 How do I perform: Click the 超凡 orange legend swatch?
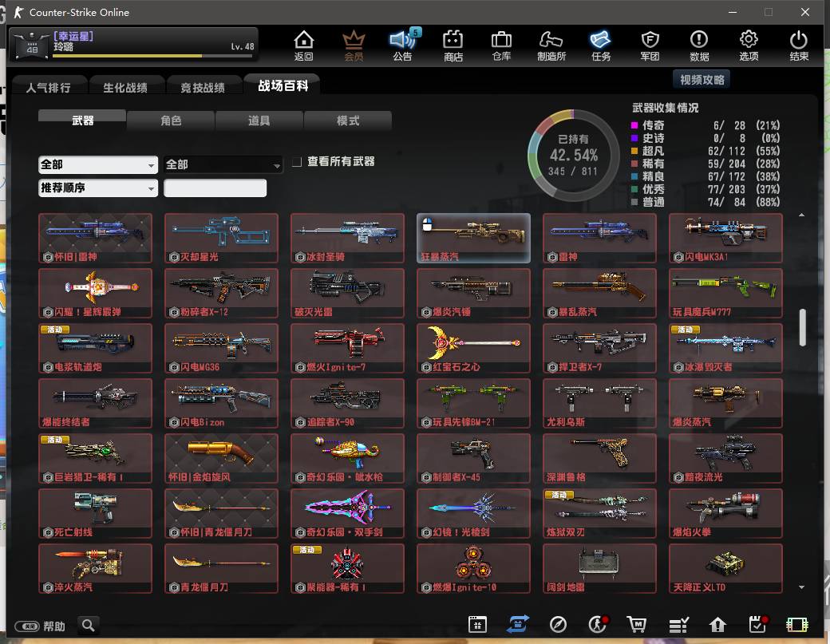634,151
